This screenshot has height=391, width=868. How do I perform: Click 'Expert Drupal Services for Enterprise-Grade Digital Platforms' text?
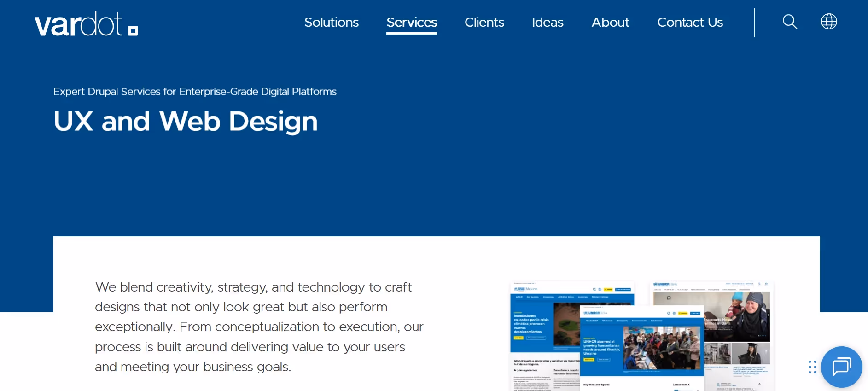point(195,92)
